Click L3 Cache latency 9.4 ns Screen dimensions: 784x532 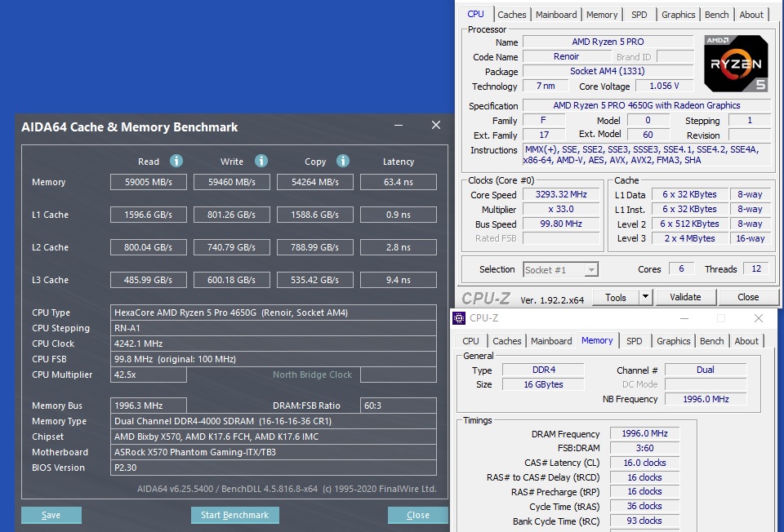(x=399, y=280)
